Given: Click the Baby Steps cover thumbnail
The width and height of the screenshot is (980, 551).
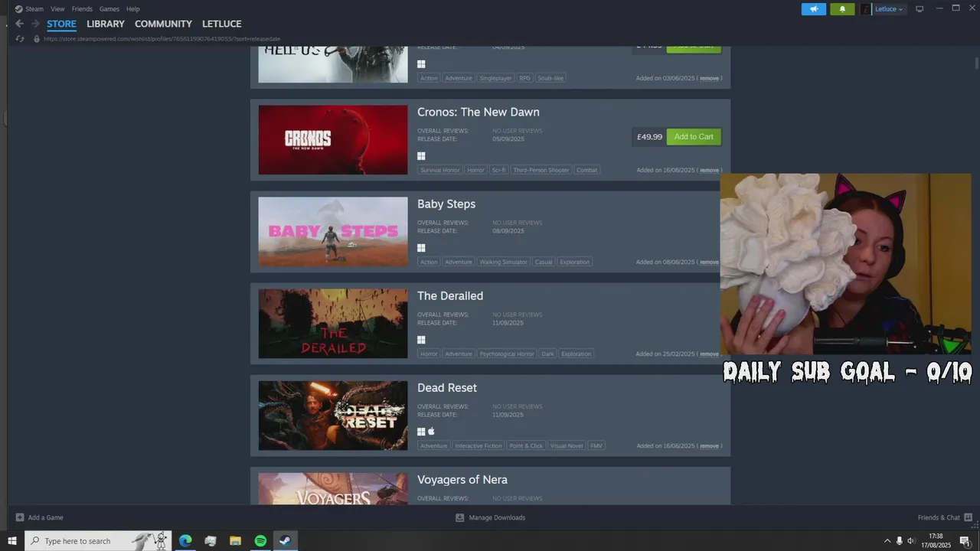Looking at the screenshot, I should [x=333, y=232].
